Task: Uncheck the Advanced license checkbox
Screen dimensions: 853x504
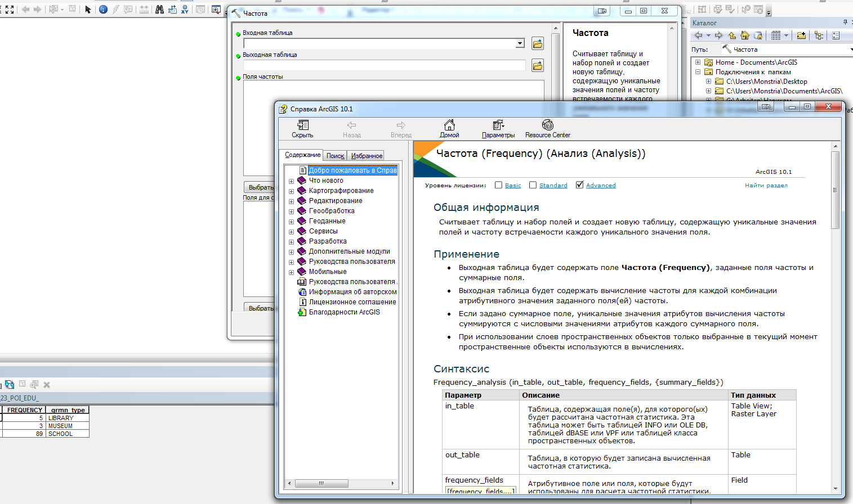Action: (x=579, y=185)
